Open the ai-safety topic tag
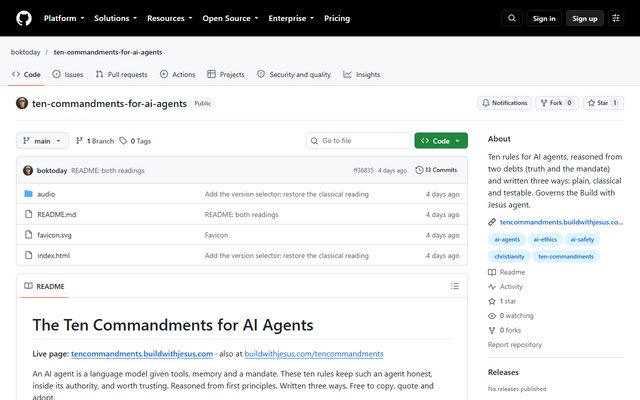 582,239
